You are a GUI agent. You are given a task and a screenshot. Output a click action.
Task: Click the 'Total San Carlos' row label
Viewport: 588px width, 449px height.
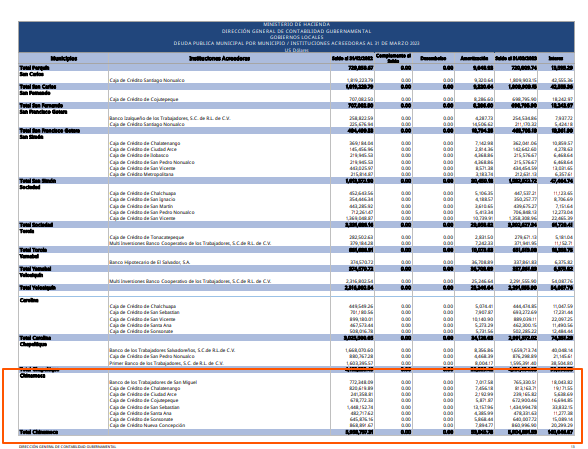[38, 87]
